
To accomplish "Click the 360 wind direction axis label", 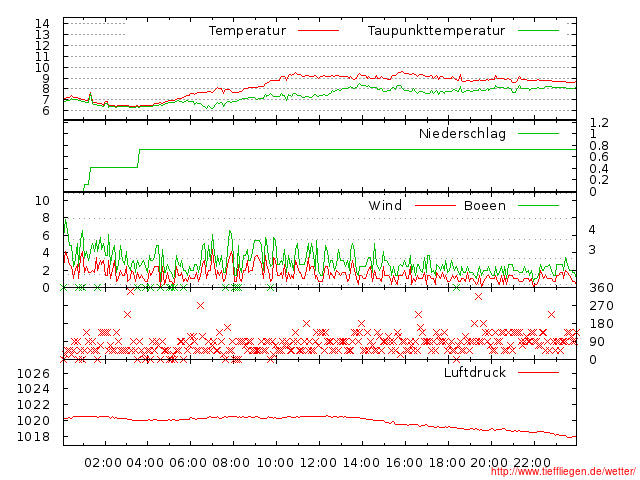I will (x=601, y=288).
